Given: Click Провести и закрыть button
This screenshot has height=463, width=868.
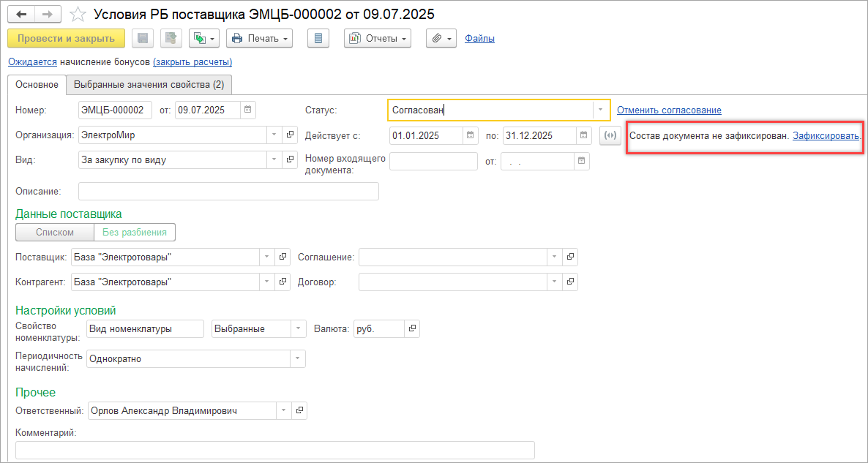Looking at the screenshot, I should pyautogui.click(x=66, y=38).
